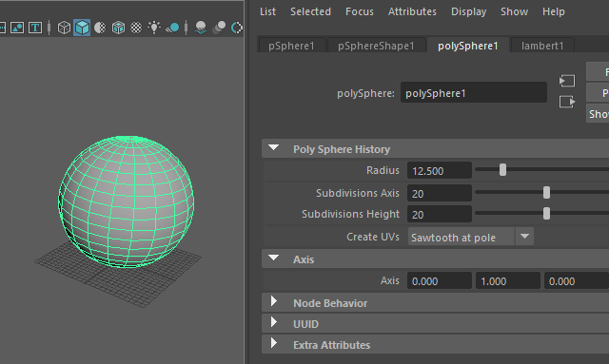Click the shadows sphere icon

coord(172,28)
